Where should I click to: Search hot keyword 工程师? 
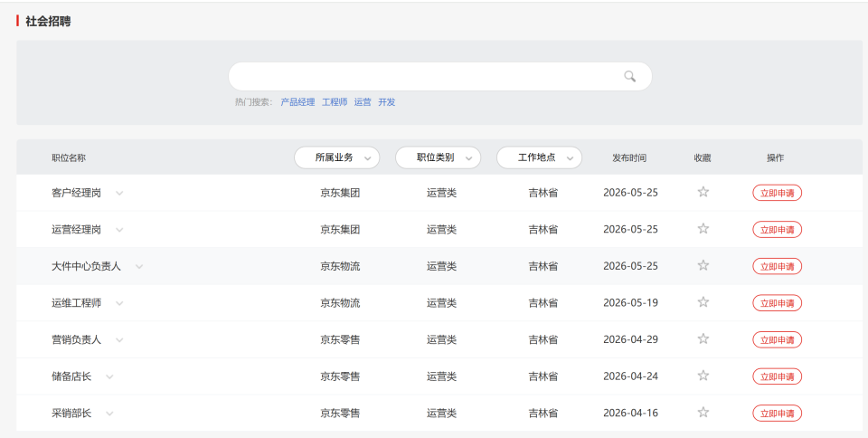tap(335, 102)
